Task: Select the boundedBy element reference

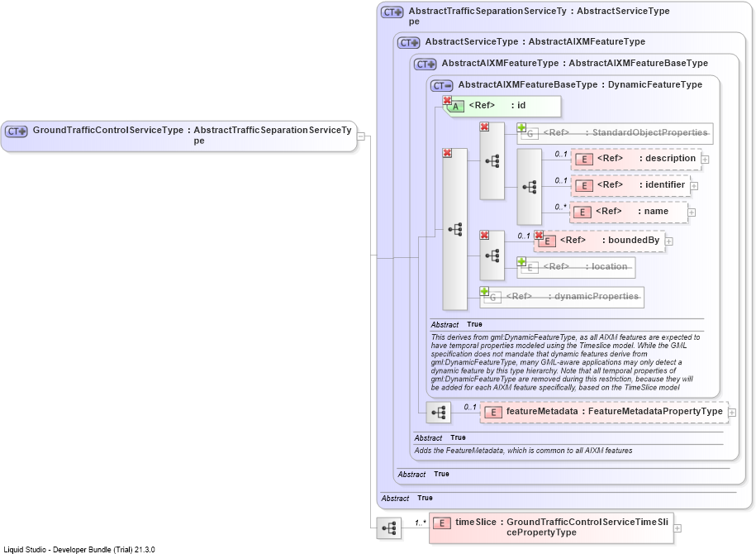Action: pos(599,241)
